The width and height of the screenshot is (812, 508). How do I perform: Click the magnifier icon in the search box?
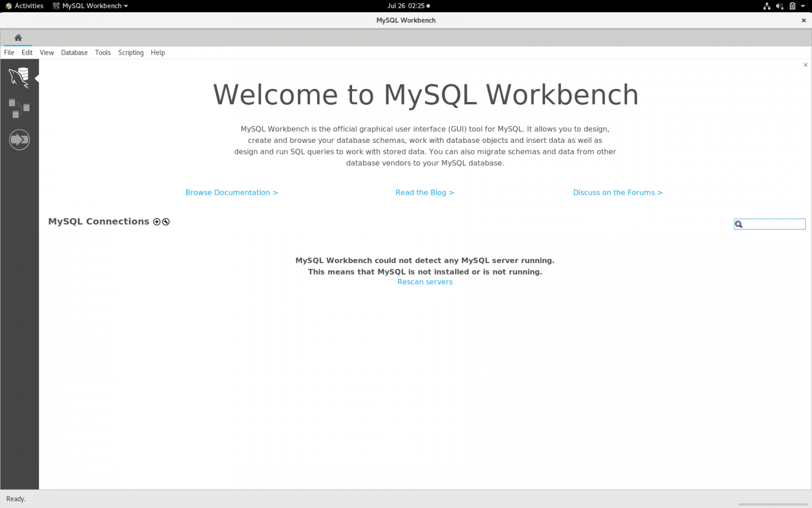(738, 224)
